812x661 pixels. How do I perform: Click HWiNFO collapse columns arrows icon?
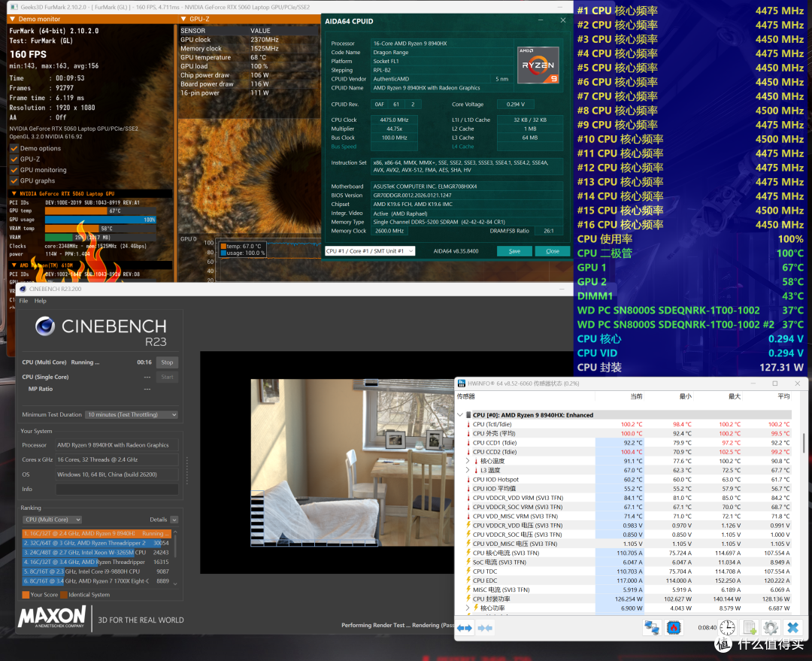485,628
